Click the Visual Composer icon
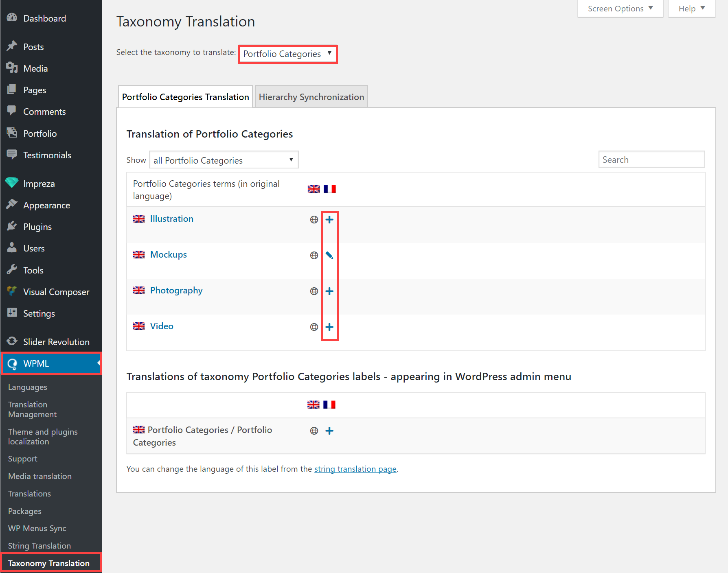The width and height of the screenshot is (728, 573). [x=12, y=291]
